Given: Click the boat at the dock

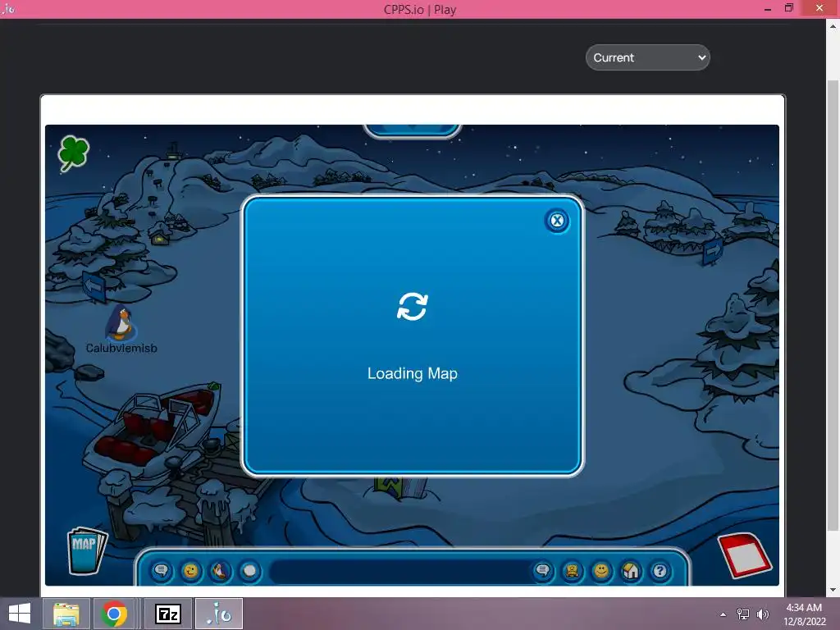Looking at the screenshot, I should [x=152, y=430].
